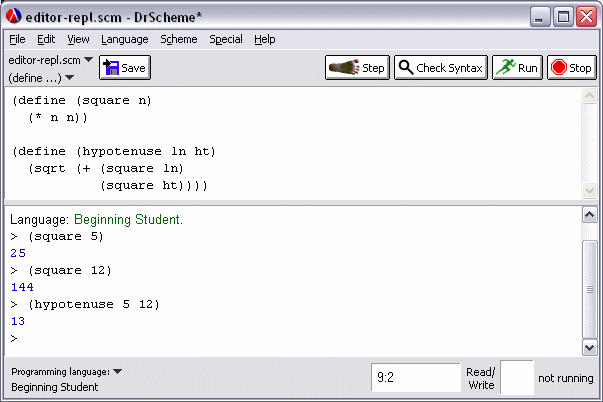Screen dimensions: 603x402
Task: Close the DrScheme window
Action: point(586,17)
